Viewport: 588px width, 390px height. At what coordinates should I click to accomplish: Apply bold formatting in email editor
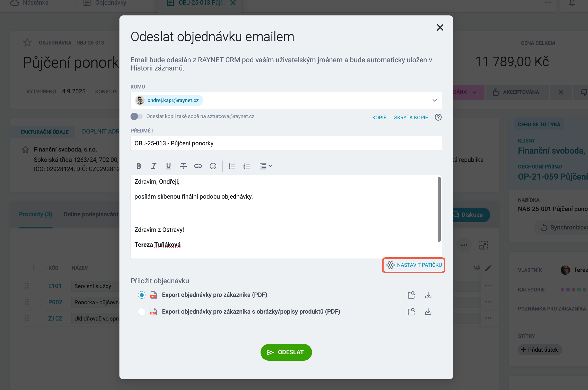139,166
